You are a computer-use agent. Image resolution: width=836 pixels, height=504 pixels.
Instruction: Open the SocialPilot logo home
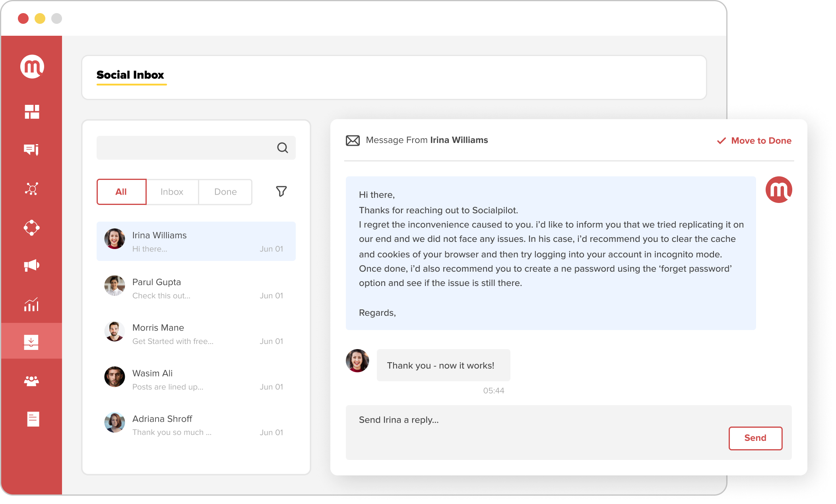[x=32, y=67]
